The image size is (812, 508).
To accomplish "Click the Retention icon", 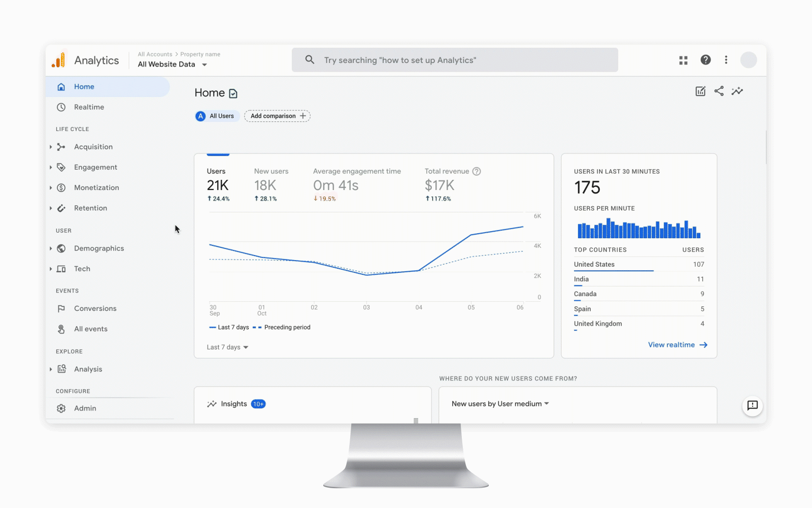I will pos(61,208).
